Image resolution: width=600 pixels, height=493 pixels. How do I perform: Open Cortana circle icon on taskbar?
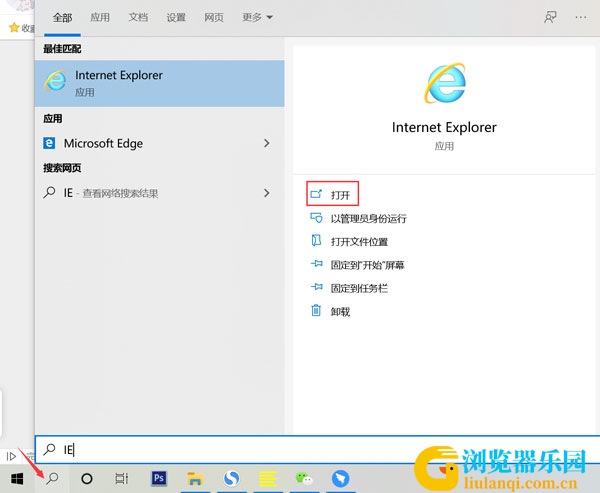point(87,478)
